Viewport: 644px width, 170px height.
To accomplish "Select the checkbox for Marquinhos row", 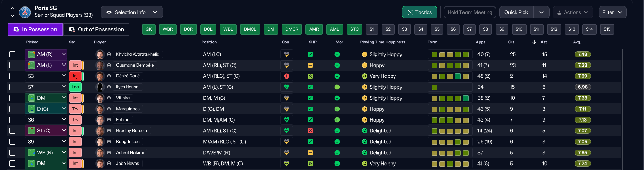I will pos(12,109).
